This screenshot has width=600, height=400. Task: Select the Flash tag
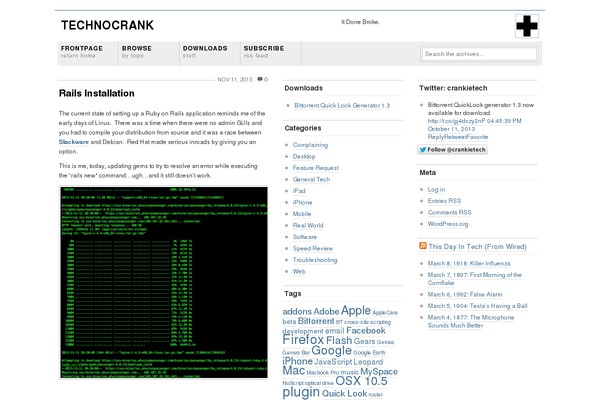tap(339, 340)
